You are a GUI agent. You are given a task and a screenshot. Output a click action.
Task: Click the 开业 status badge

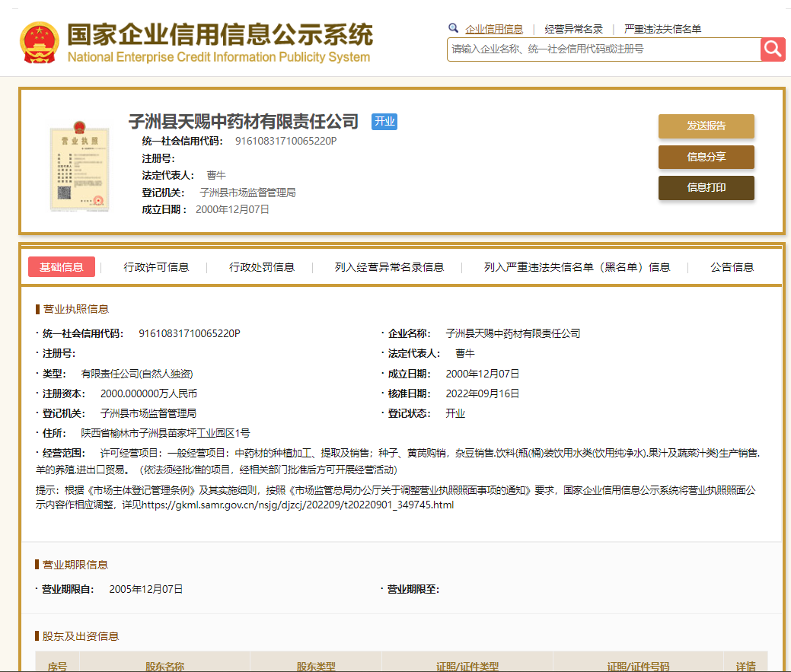[x=384, y=122]
